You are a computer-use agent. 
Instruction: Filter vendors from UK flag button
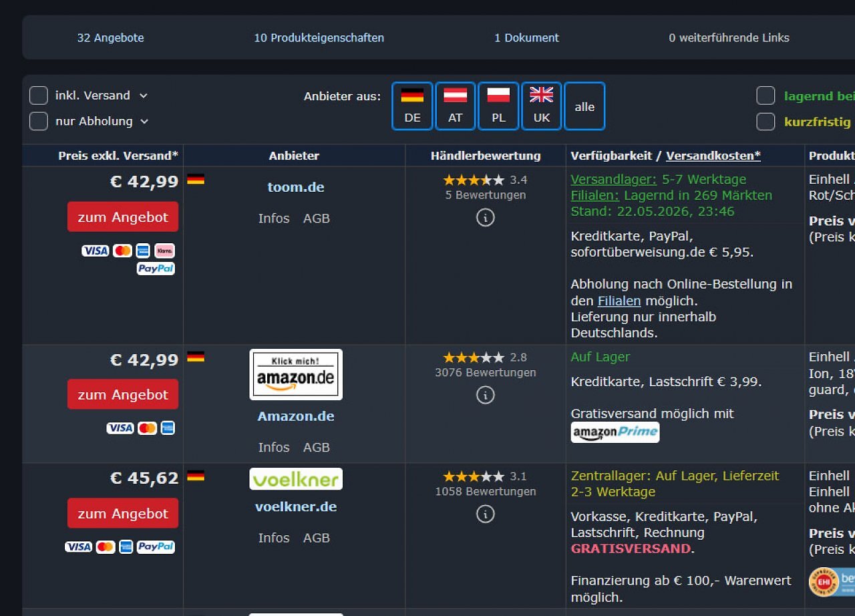[x=541, y=106]
